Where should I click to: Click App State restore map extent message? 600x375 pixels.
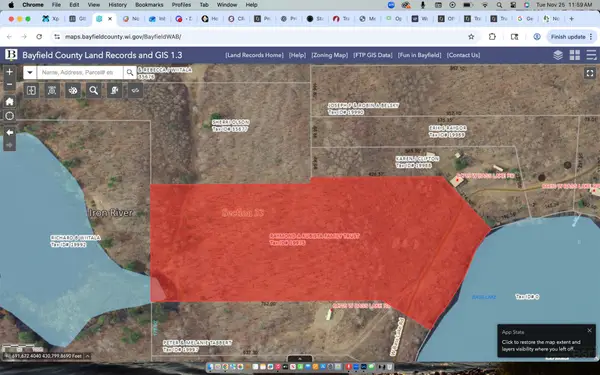click(541, 346)
